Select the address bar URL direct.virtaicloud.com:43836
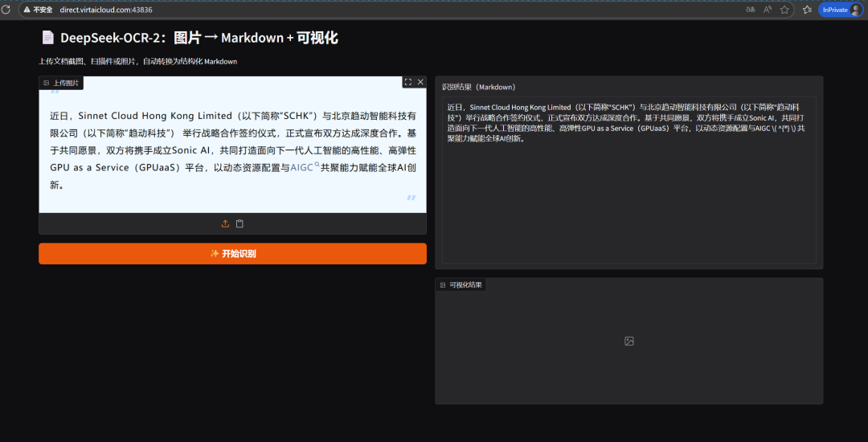This screenshot has height=442, width=868. [x=106, y=10]
